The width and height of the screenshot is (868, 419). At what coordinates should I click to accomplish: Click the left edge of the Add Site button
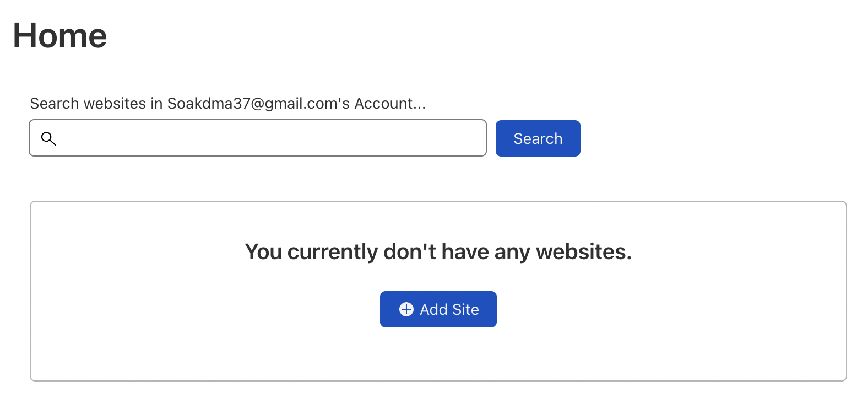coord(384,309)
